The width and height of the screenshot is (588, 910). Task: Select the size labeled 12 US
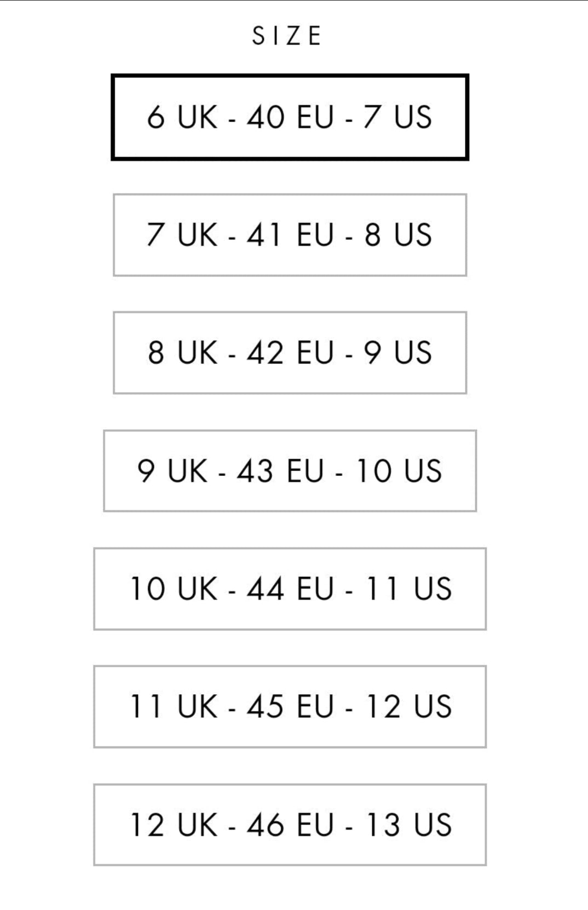290,706
